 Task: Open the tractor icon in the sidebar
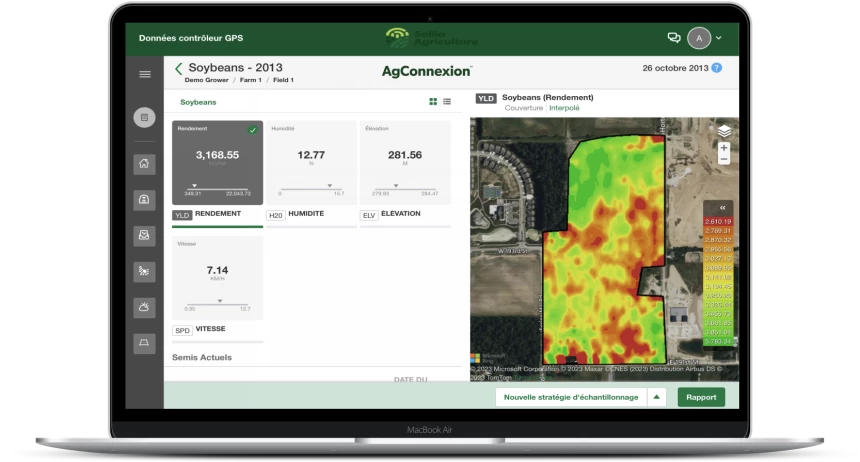click(x=144, y=272)
